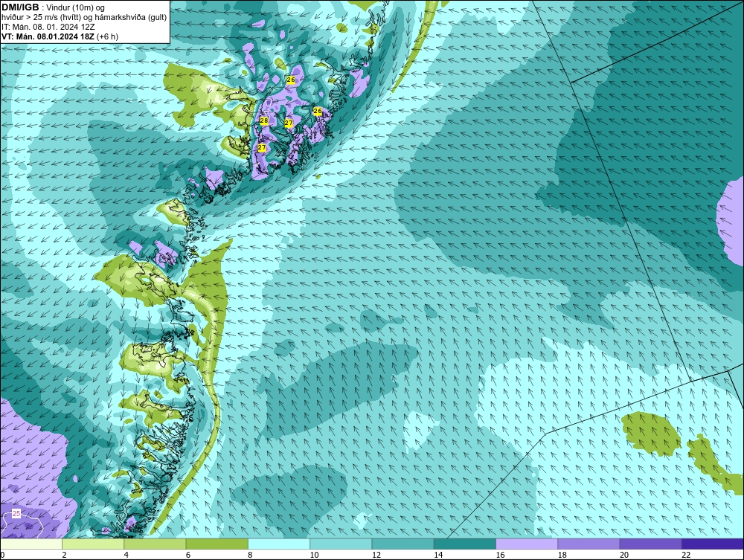Select the 4–6 m/s legend color swatch
The height and width of the screenshot is (560, 744).
coord(155,544)
